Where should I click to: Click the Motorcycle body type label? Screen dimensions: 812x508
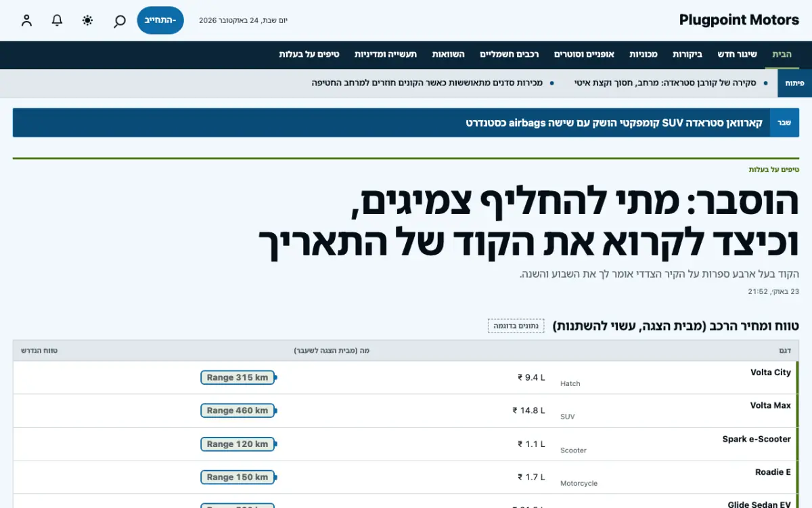(579, 484)
